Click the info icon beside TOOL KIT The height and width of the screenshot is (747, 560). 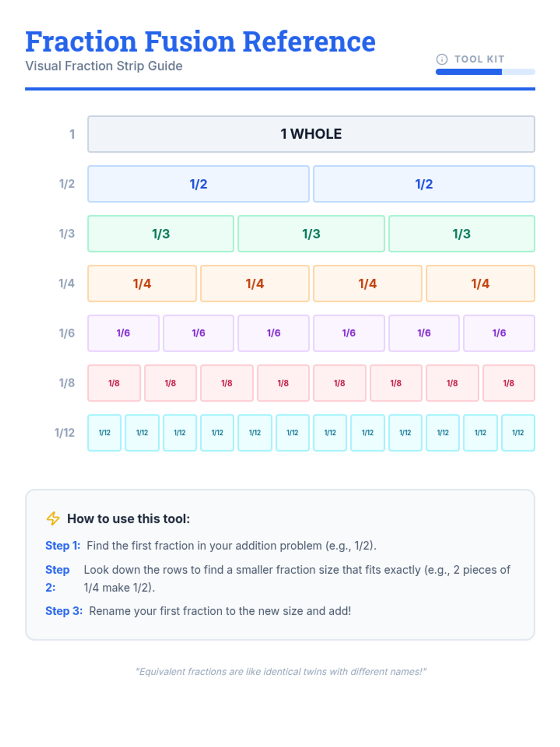point(441,59)
